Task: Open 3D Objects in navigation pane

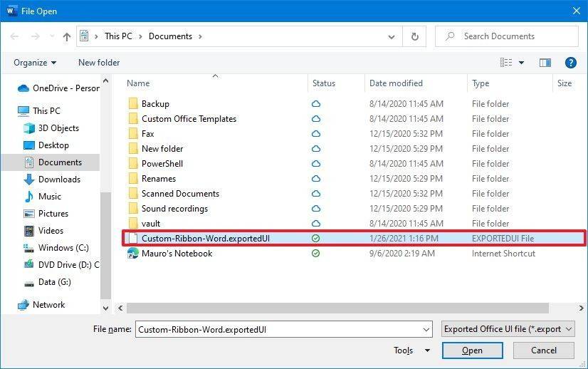Action: click(58, 128)
